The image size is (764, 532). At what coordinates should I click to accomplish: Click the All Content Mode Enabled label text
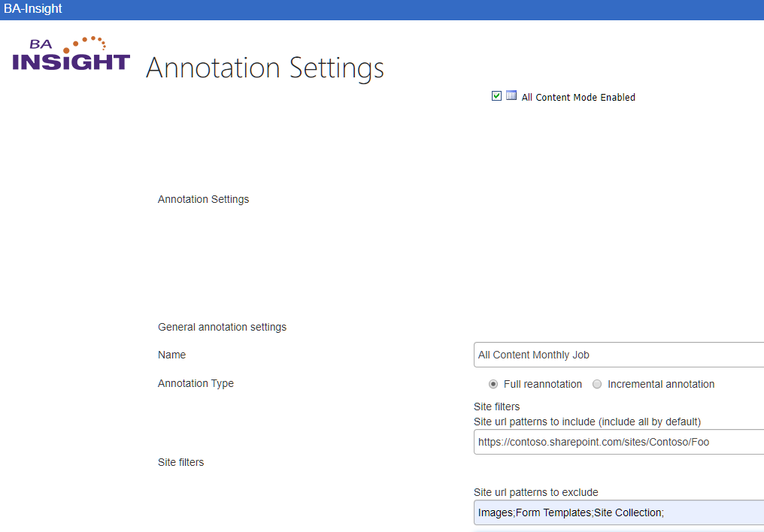click(578, 97)
